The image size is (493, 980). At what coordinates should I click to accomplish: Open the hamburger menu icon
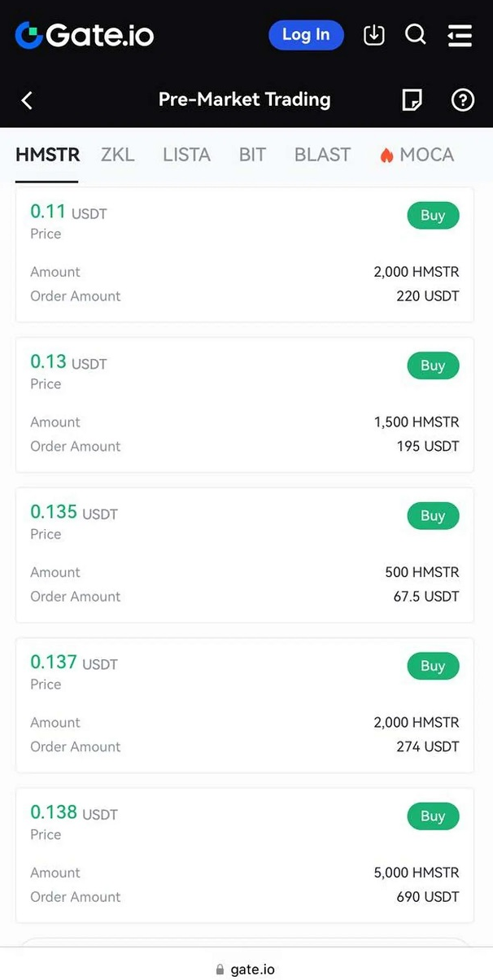460,34
